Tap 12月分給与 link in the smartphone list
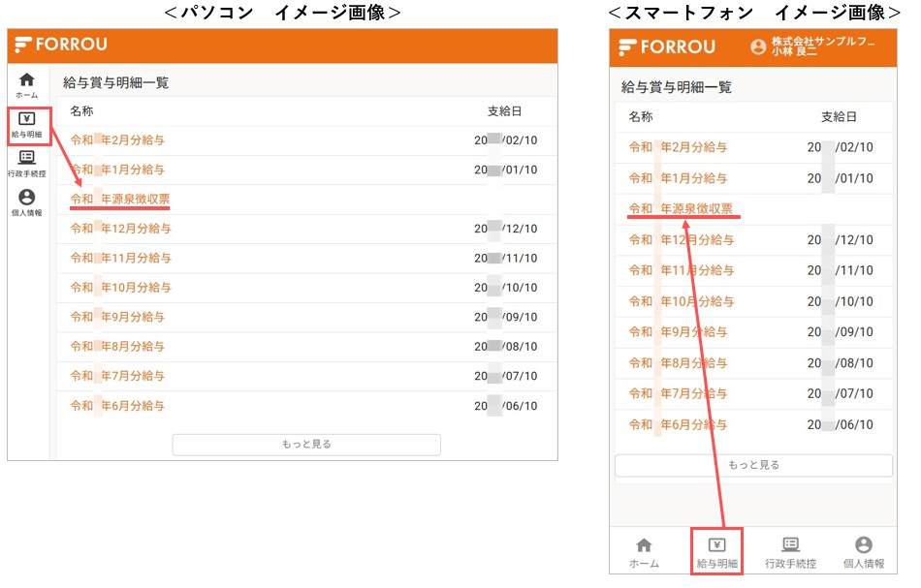Image resolution: width=921 pixels, height=588 pixels. coord(682,240)
